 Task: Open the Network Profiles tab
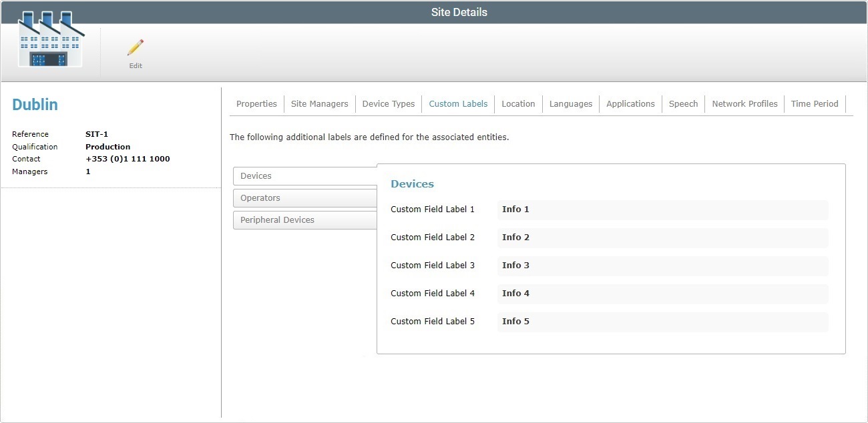744,103
